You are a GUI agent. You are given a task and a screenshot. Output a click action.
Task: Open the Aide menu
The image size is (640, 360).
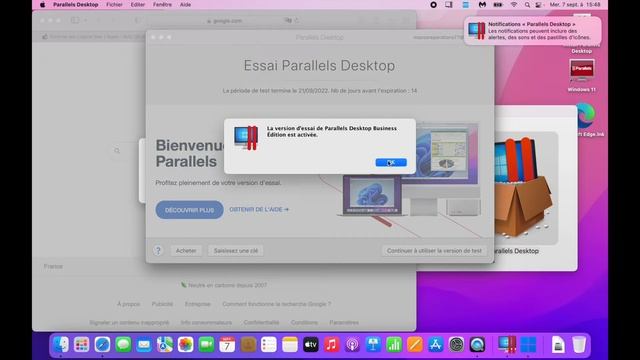185,4
